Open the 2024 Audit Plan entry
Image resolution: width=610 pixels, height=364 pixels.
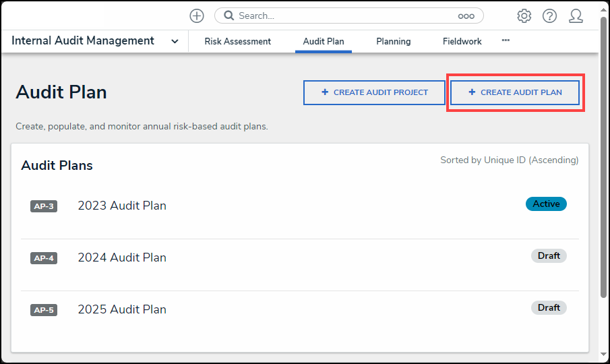[122, 257]
